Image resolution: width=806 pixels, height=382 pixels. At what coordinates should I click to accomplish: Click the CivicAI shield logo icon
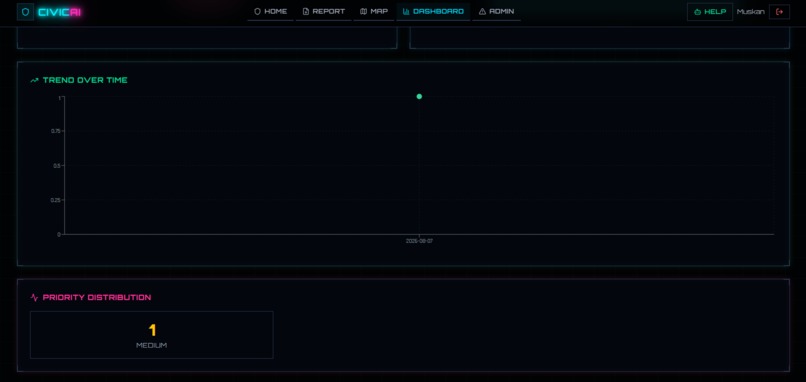click(25, 12)
